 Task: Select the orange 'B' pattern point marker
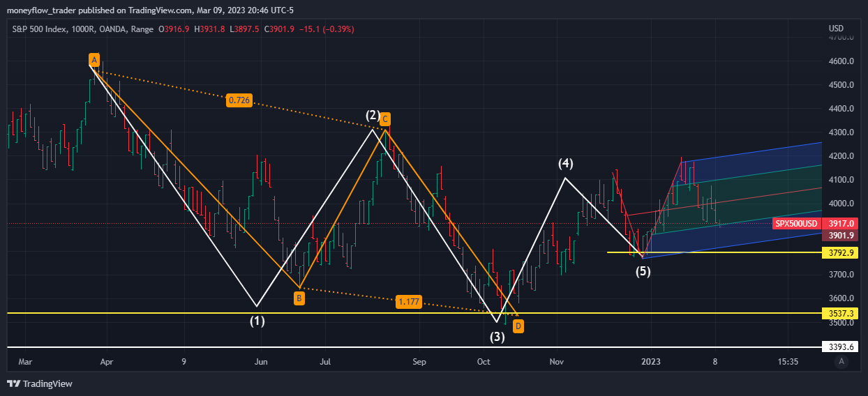tap(299, 298)
